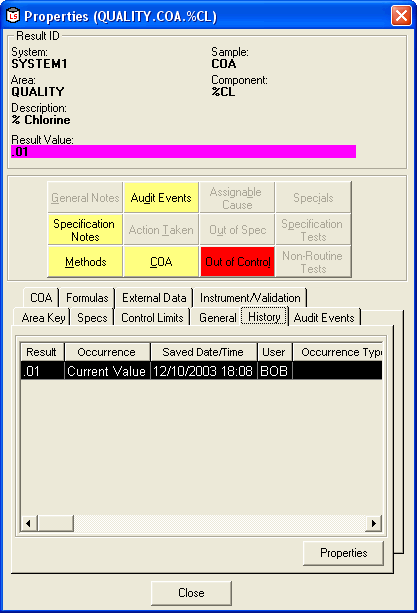Click the Assignable Cause button
This screenshot has width=417, height=613.
click(237, 198)
